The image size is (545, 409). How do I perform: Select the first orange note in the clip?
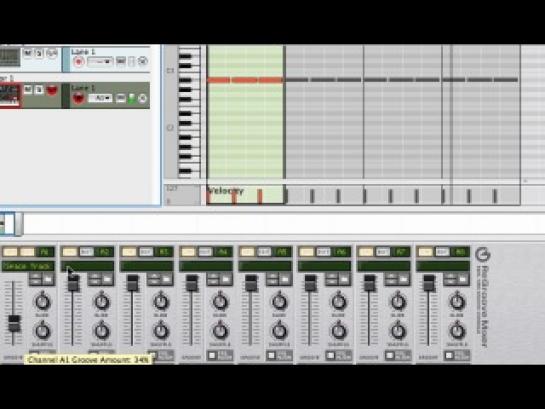pos(219,80)
